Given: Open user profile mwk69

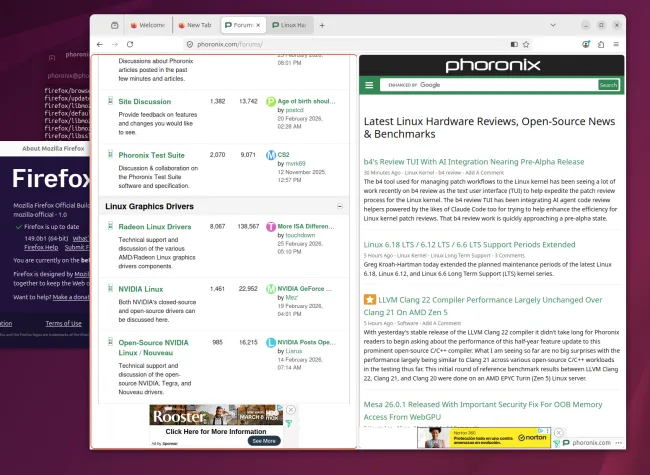Looking at the screenshot, I should tap(296, 163).
